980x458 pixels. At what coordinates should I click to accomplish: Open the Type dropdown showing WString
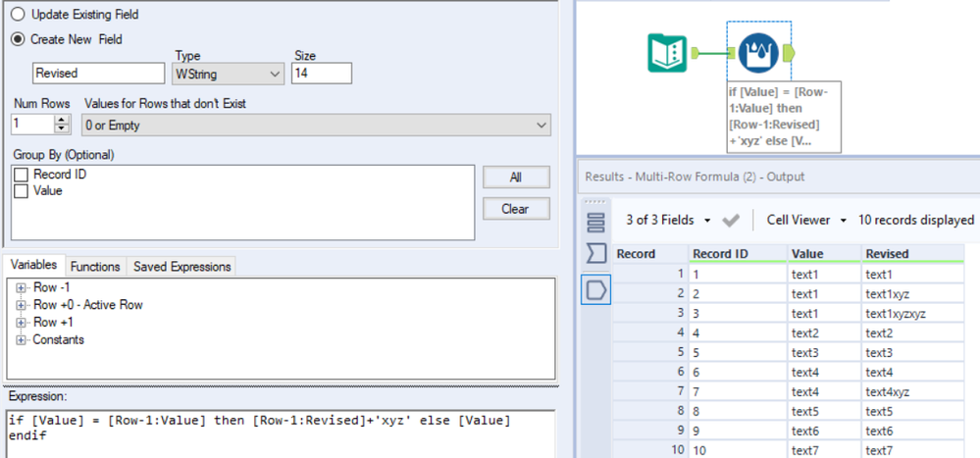(x=228, y=74)
